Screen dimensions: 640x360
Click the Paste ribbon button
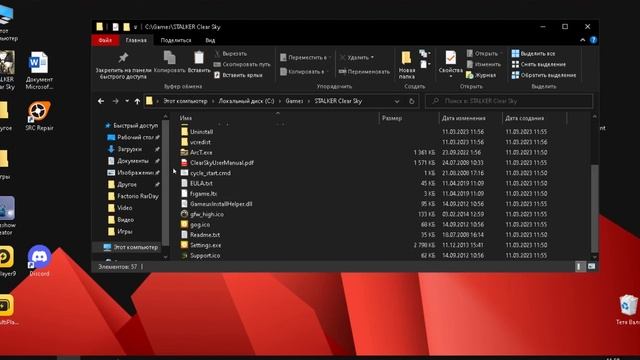click(199, 62)
